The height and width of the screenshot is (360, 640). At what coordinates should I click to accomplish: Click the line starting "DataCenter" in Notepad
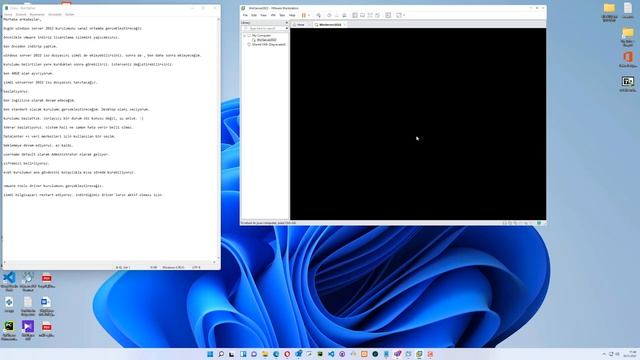(59, 136)
